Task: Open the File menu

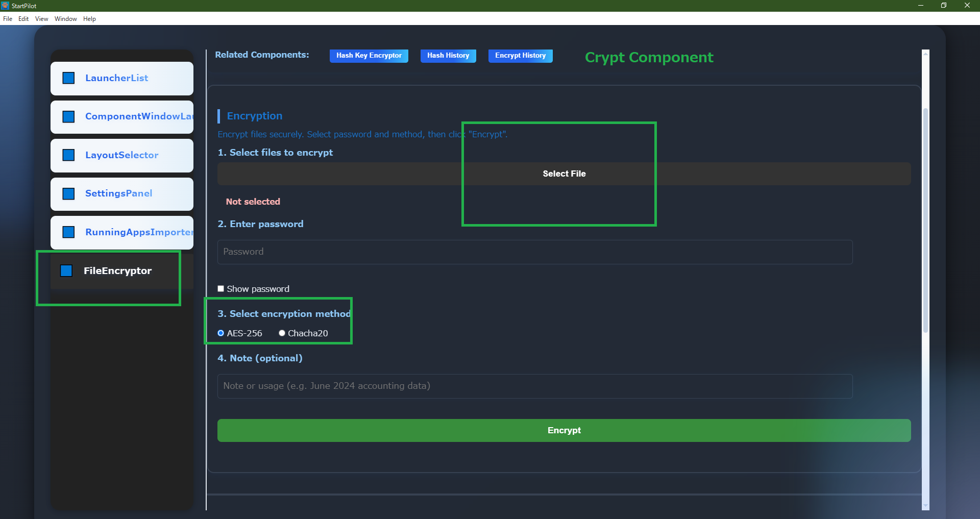Action: click(x=8, y=19)
